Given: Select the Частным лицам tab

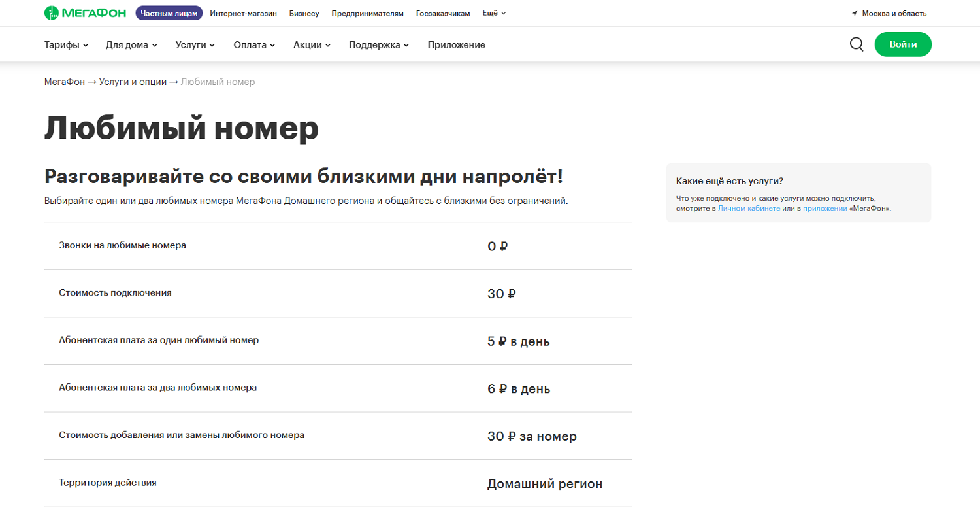Looking at the screenshot, I should coord(169,13).
